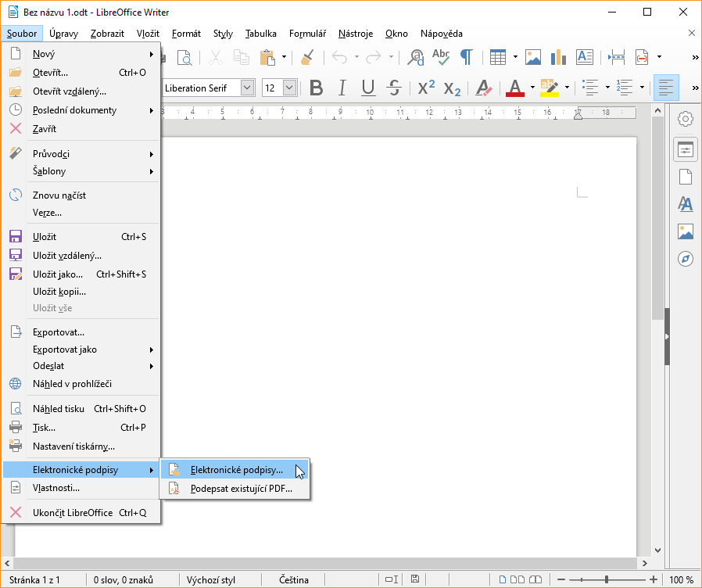This screenshot has height=588, width=702.
Task: Open Find and Replace icon
Action: [x=416, y=57]
